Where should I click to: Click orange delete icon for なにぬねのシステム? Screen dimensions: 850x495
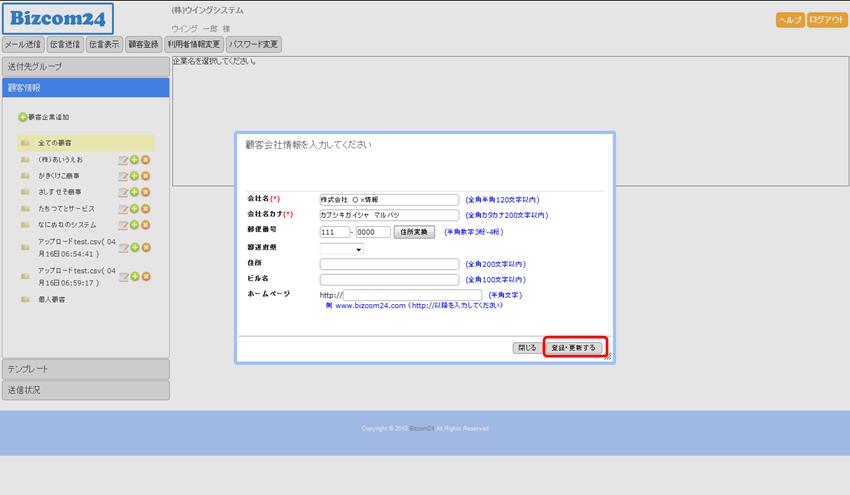[x=145, y=225]
